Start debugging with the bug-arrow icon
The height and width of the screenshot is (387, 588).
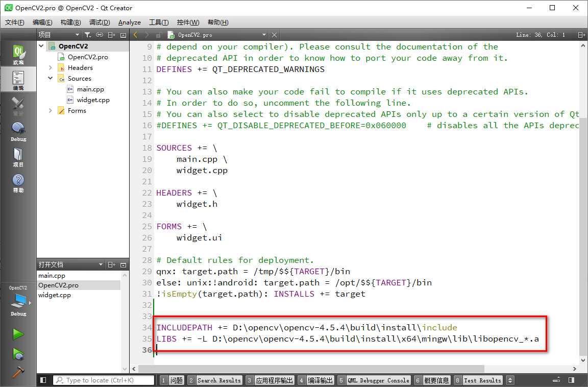(x=18, y=353)
